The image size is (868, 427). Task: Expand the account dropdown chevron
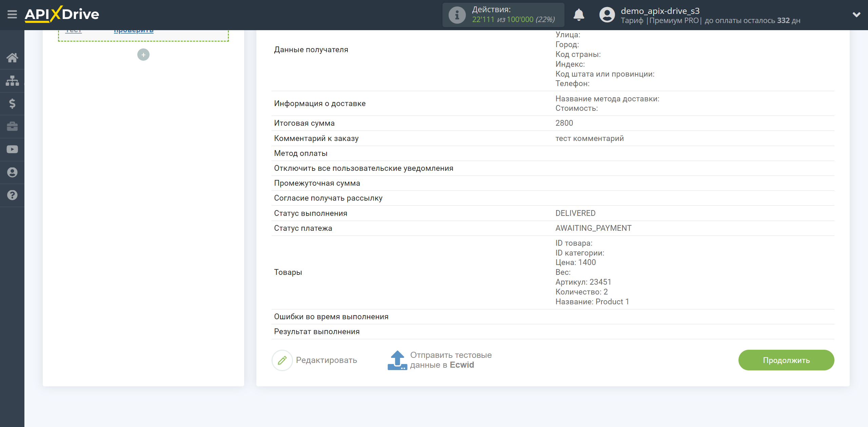(856, 15)
